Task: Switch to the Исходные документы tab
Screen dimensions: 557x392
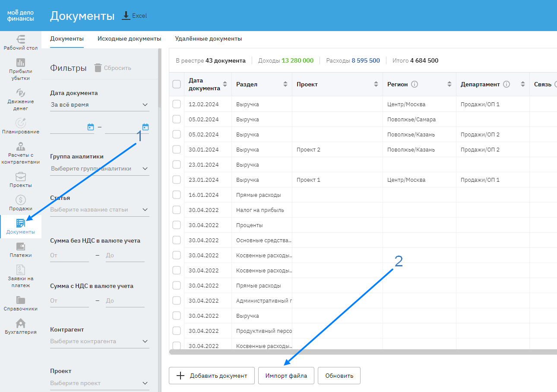Action: coord(129,38)
